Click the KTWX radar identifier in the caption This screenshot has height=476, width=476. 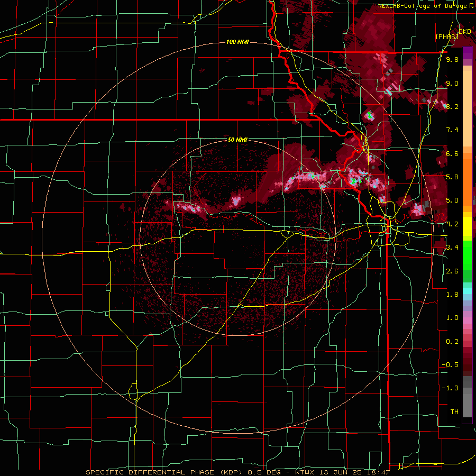click(x=305, y=472)
